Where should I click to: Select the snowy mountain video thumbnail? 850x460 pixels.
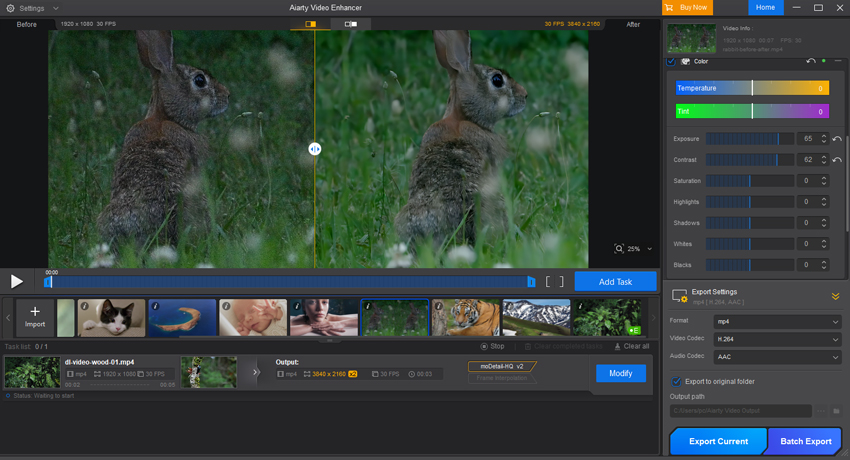[537, 318]
